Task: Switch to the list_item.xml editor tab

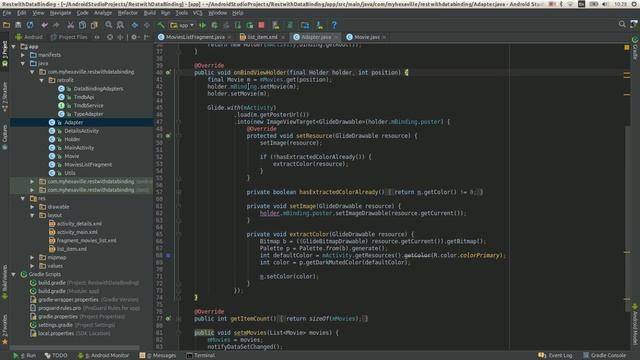Action: (262, 37)
